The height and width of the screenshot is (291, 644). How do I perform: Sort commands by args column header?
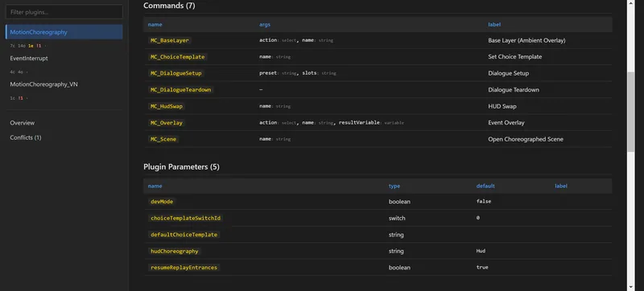point(265,25)
